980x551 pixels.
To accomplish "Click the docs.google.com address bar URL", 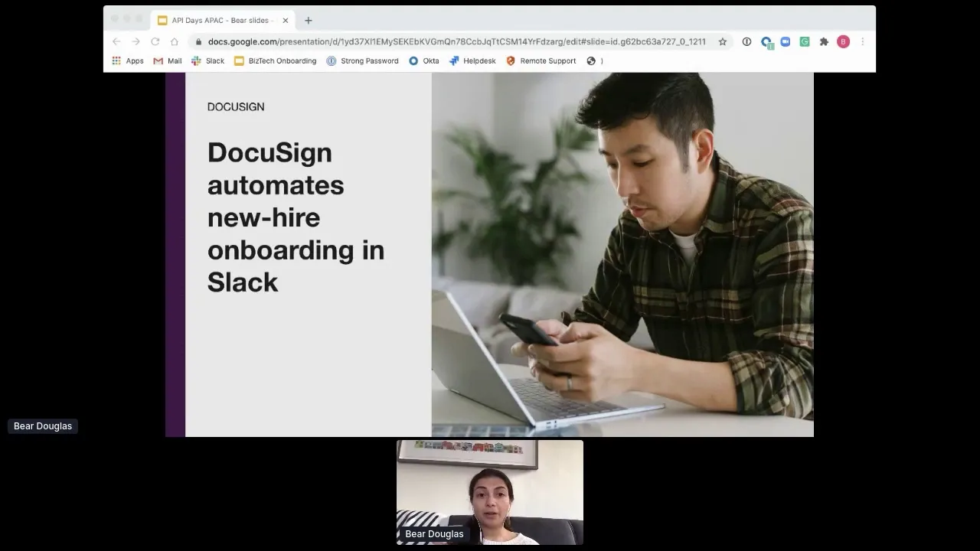I will pos(456,42).
